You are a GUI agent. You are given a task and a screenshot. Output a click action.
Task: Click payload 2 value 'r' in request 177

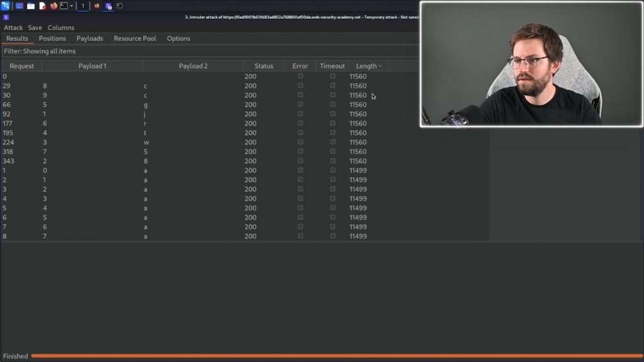coord(145,124)
